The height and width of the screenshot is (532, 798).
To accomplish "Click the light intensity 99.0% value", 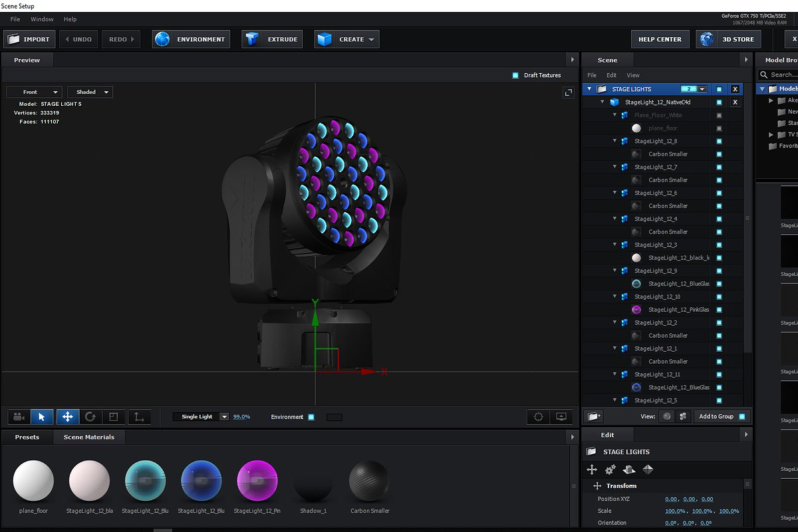I will [x=241, y=417].
